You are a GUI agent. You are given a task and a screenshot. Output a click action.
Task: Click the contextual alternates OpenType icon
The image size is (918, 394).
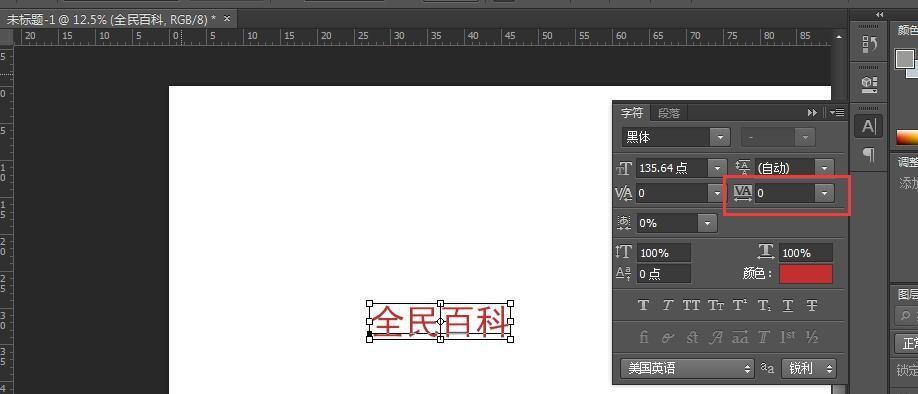point(667,337)
